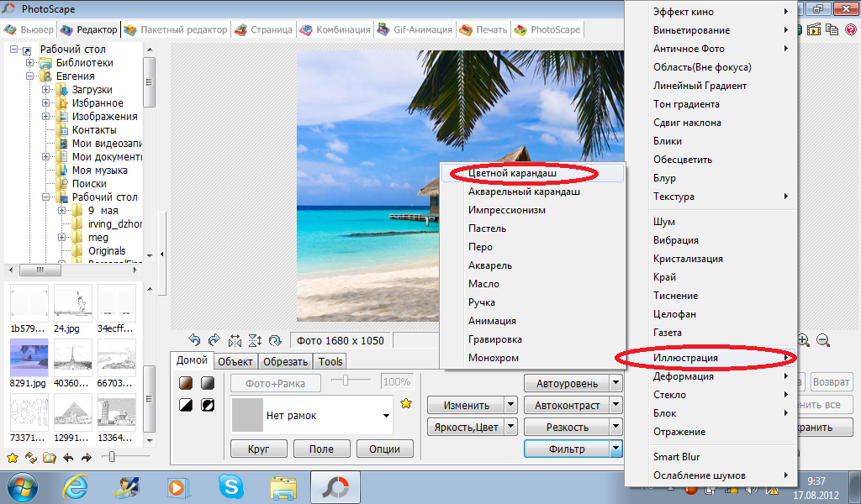Expand the Библиотеки tree node
861x504 pixels.
(x=29, y=62)
